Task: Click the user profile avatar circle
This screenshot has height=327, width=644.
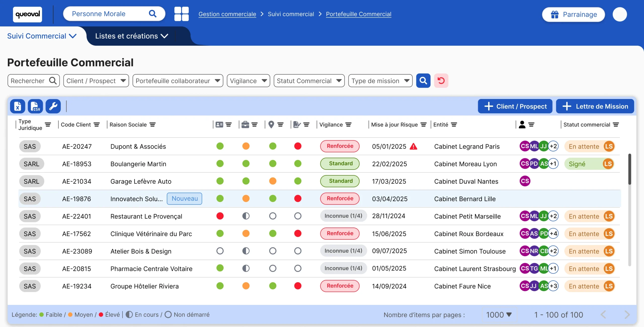Action: (x=620, y=14)
